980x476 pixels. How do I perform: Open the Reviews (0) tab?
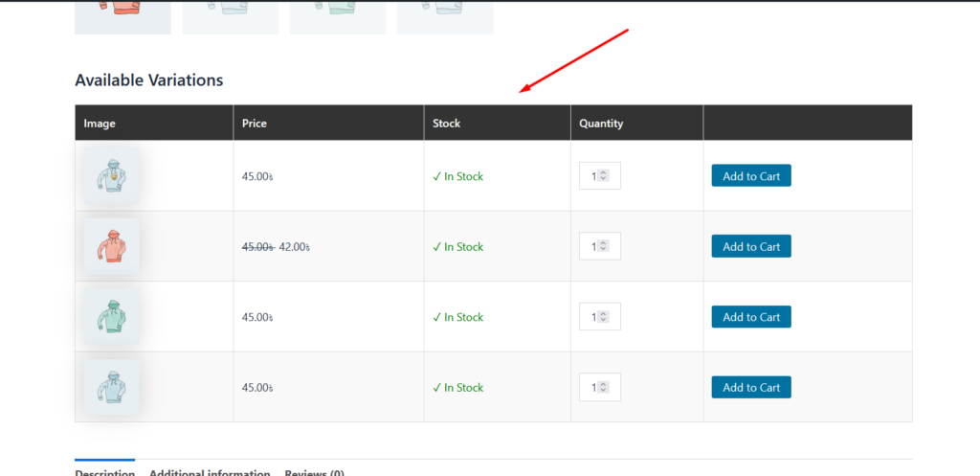(314, 471)
